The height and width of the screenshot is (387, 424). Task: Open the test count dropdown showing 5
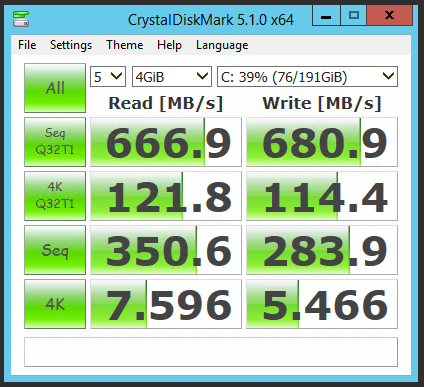click(108, 77)
